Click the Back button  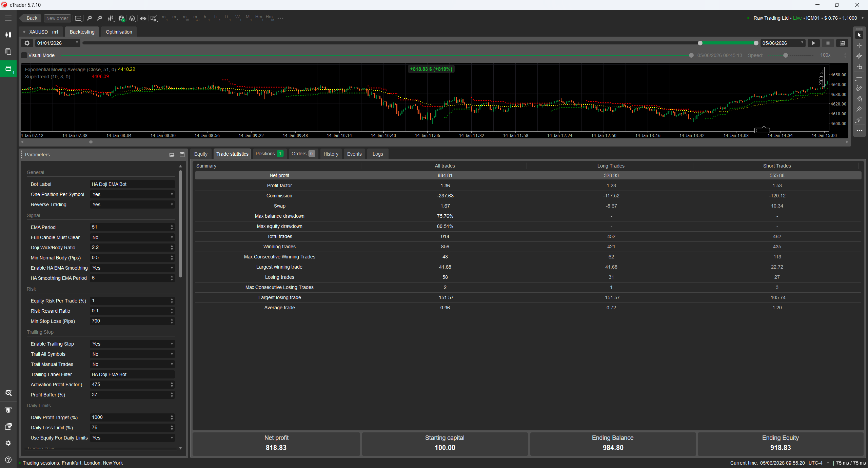[x=31, y=18]
